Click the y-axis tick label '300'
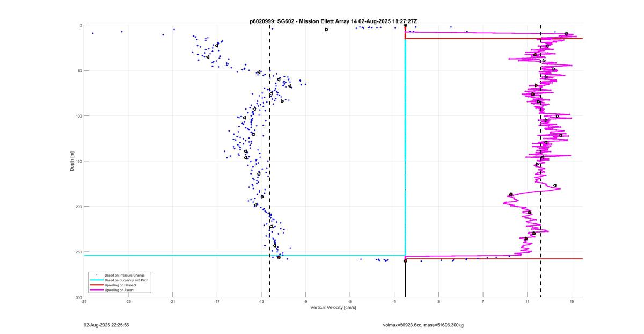This screenshot has height=334, width=644. (x=78, y=297)
